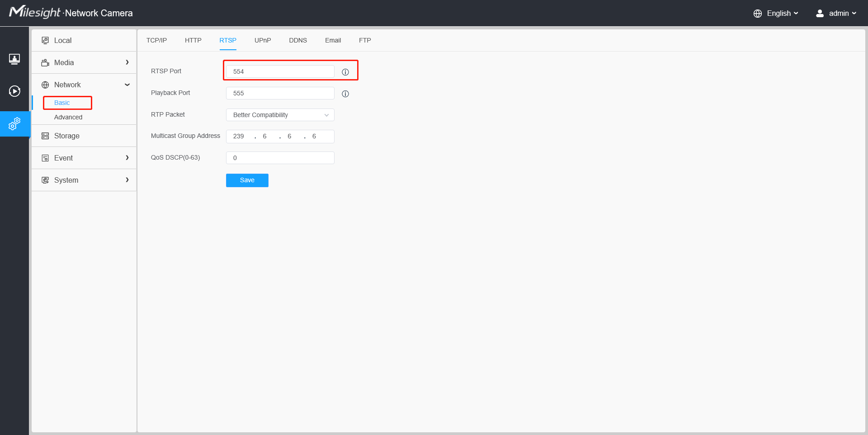
Task: Click the Save button
Action: pyautogui.click(x=247, y=180)
